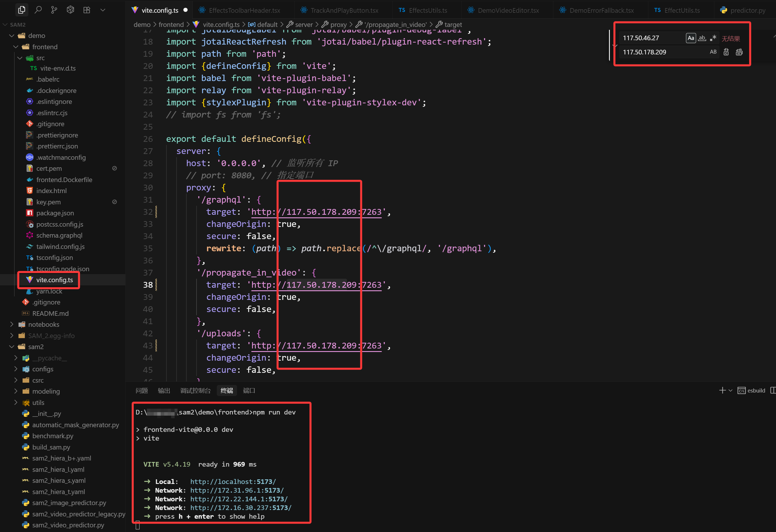The width and height of the screenshot is (776, 532).
Task: Toggle Match Case in find widget
Action: 691,38
